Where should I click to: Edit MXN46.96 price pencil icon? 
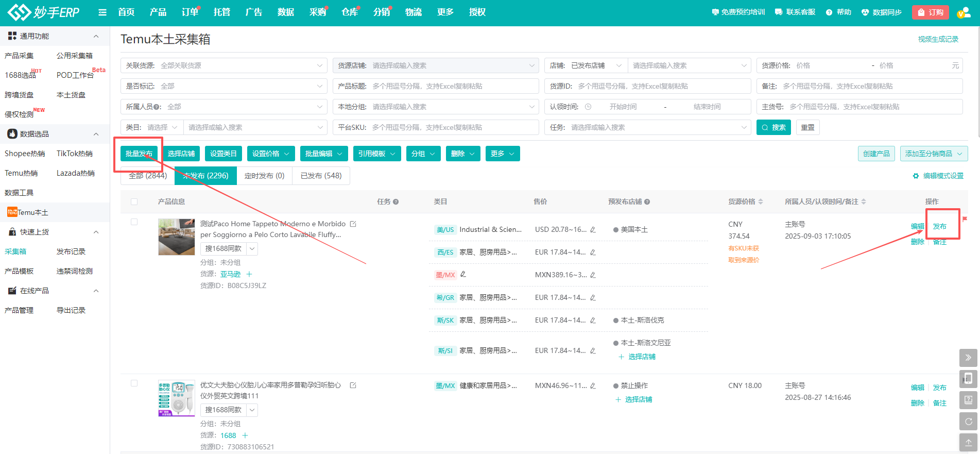[593, 386]
